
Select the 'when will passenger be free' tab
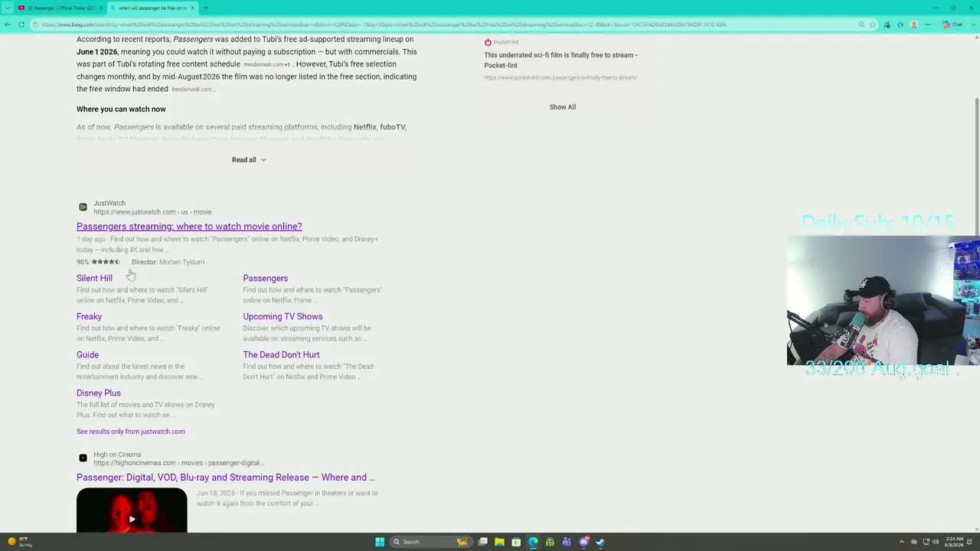(152, 8)
